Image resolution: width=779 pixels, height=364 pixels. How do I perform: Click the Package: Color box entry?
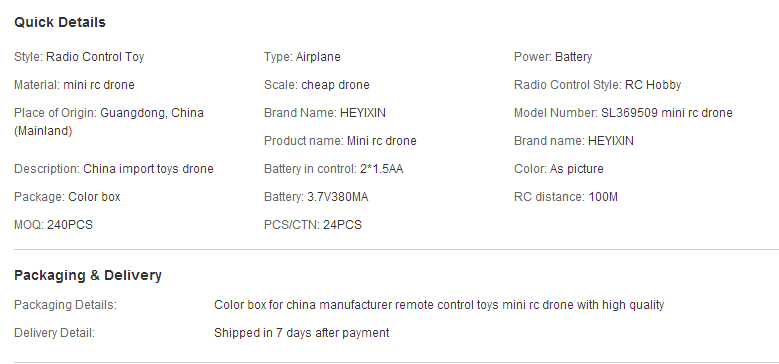(67, 197)
